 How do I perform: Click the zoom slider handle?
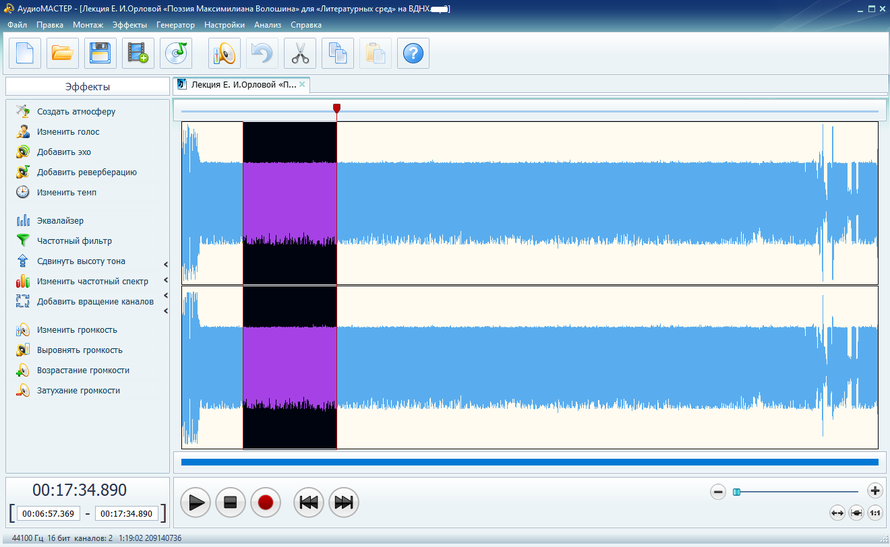coord(737,492)
